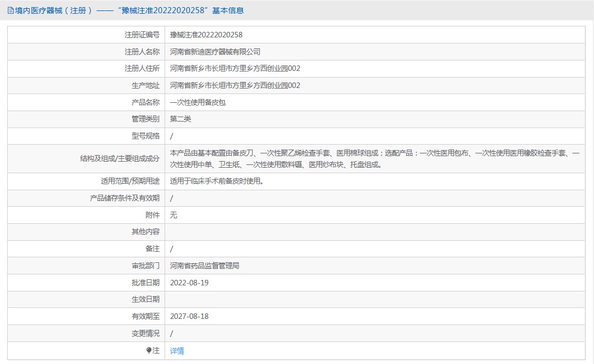
Task: Click the 结构及组成 composition description text
Action: point(375,158)
